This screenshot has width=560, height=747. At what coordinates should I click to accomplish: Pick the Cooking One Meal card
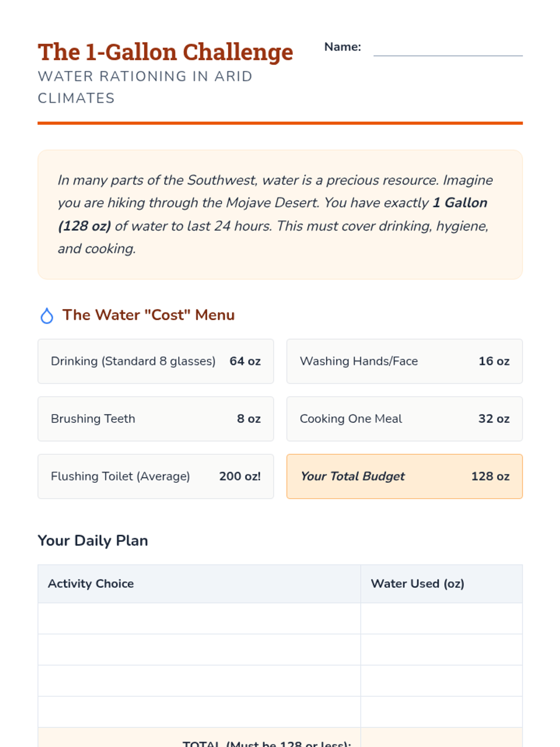click(x=404, y=419)
